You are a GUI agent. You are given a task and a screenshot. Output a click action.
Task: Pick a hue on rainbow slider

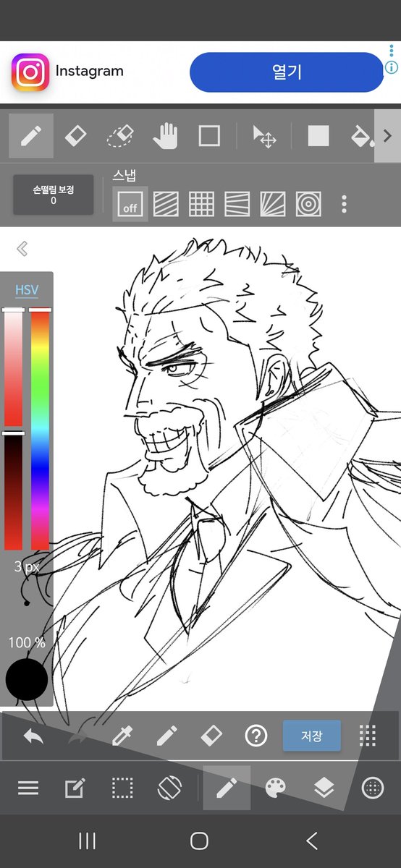[40, 430]
